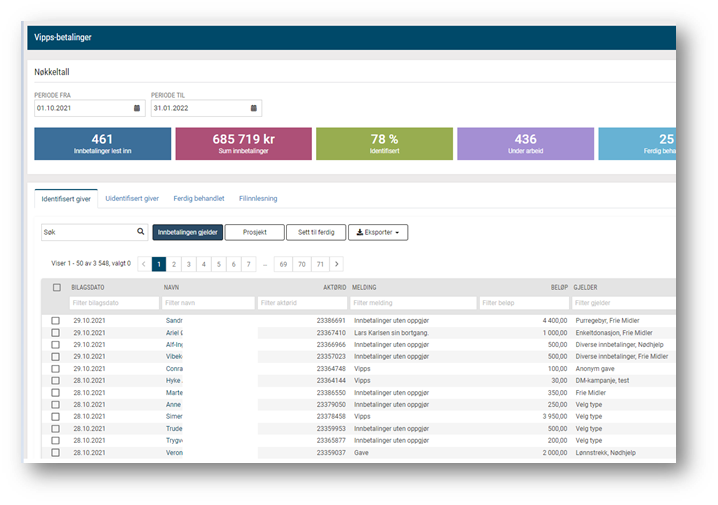This screenshot has height=505, width=718.
Task: Sort by Navn column header
Action: [x=171, y=288]
